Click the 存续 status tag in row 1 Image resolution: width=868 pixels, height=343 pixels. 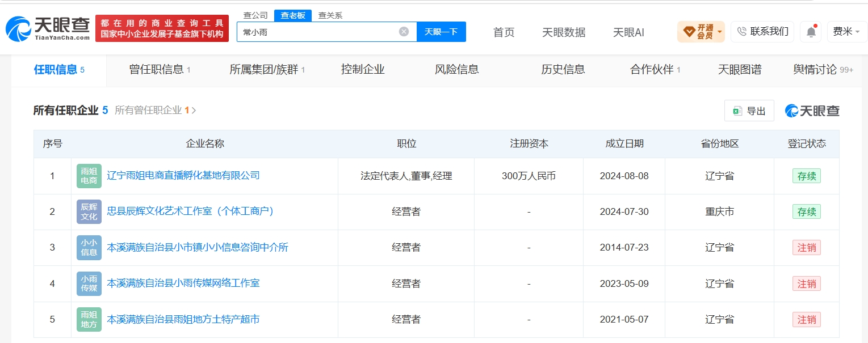point(806,176)
